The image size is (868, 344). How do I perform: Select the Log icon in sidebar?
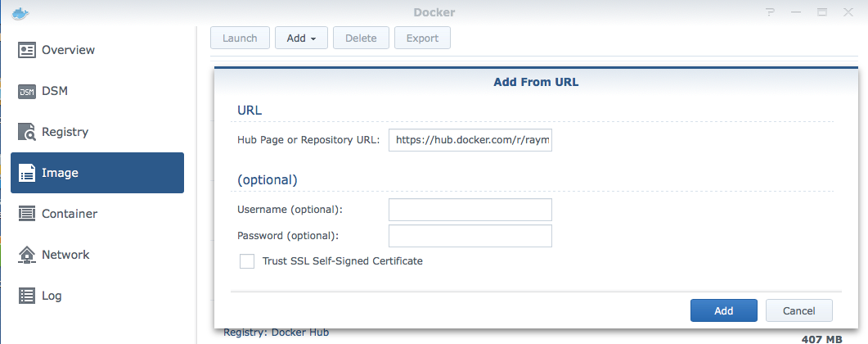click(26, 295)
